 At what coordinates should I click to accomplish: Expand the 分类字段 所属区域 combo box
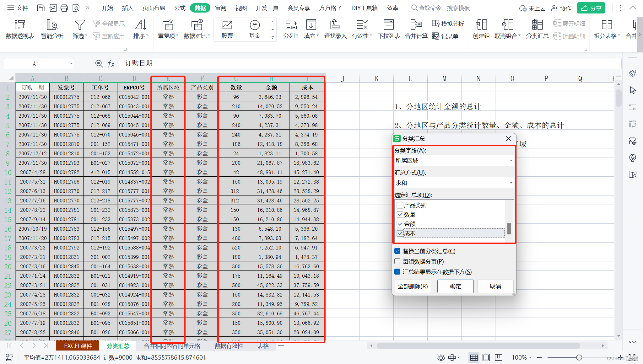tap(511, 161)
